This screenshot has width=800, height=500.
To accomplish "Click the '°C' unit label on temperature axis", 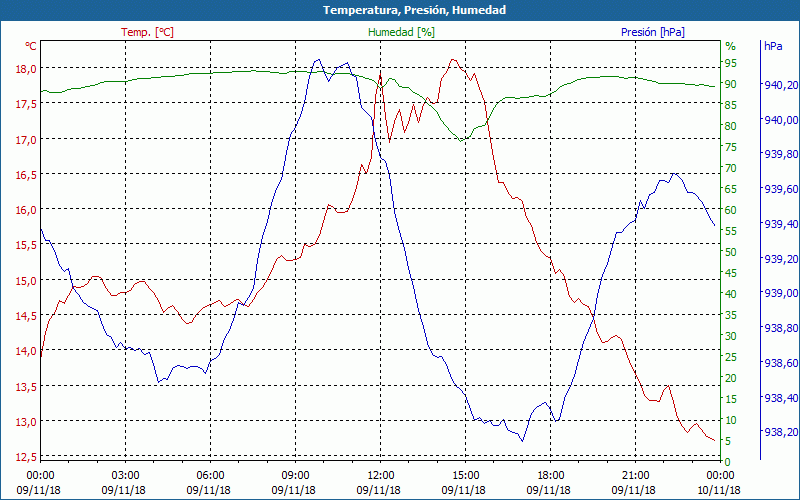I will (x=31, y=46).
